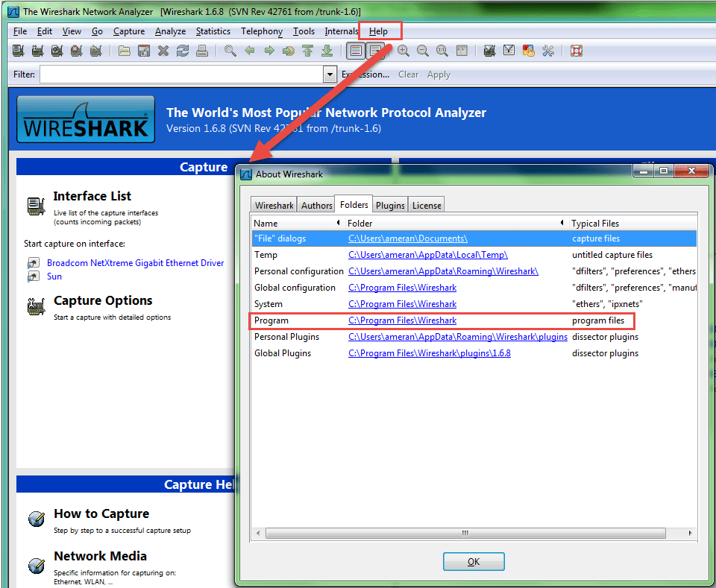Toggle the Colorize packet list toolbar button

click(x=356, y=51)
